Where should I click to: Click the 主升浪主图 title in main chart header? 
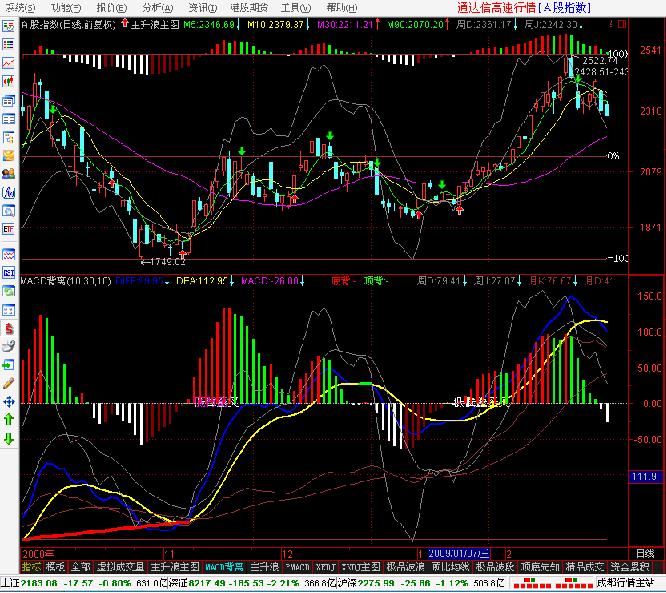[155, 24]
